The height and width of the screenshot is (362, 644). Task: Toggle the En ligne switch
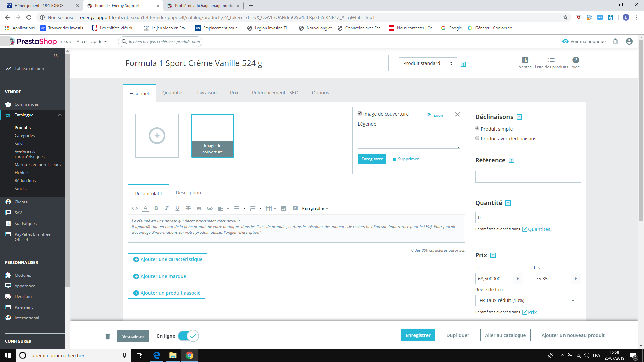[x=188, y=336]
